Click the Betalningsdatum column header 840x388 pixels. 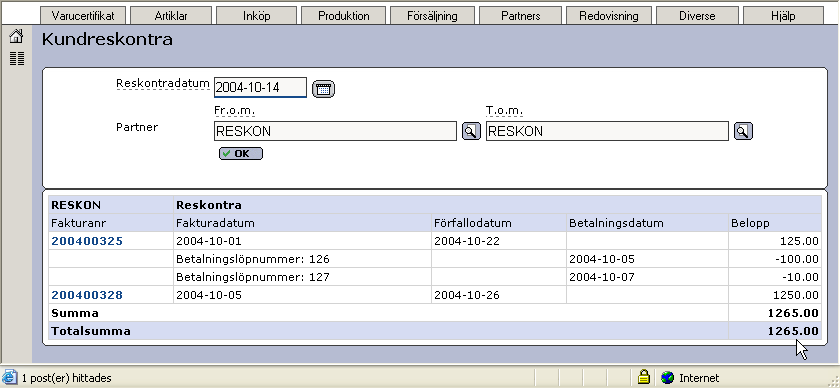[x=616, y=223]
